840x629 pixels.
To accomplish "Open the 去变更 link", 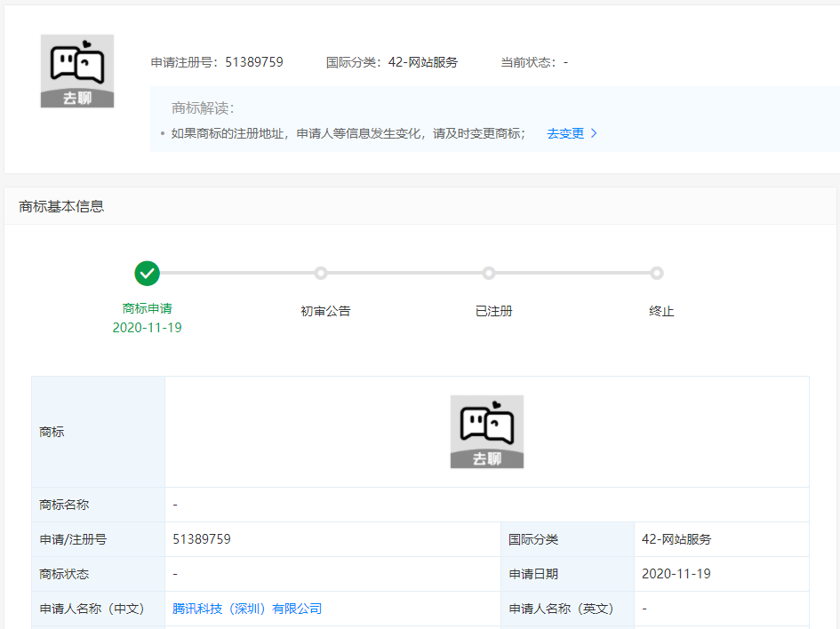I will click(x=565, y=133).
